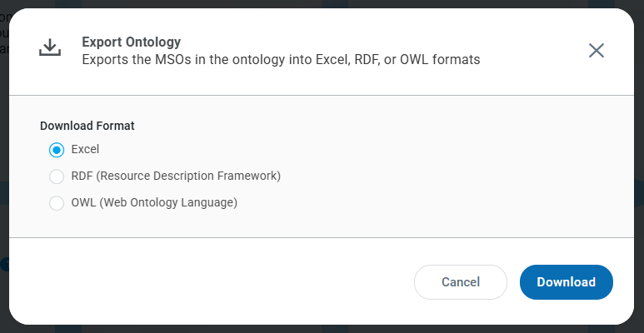Choose the RDF format radio button
This screenshot has width=644, height=333.
click(x=57, y=176)
